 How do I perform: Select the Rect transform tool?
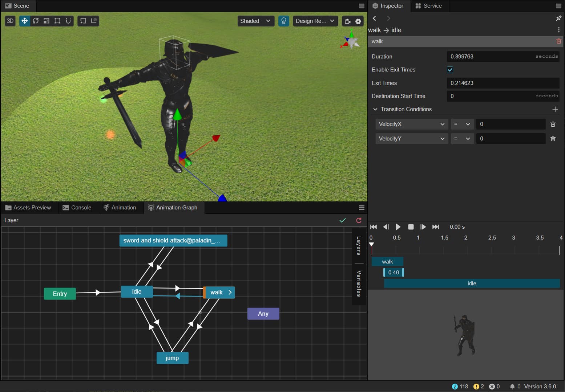(57, 21)
